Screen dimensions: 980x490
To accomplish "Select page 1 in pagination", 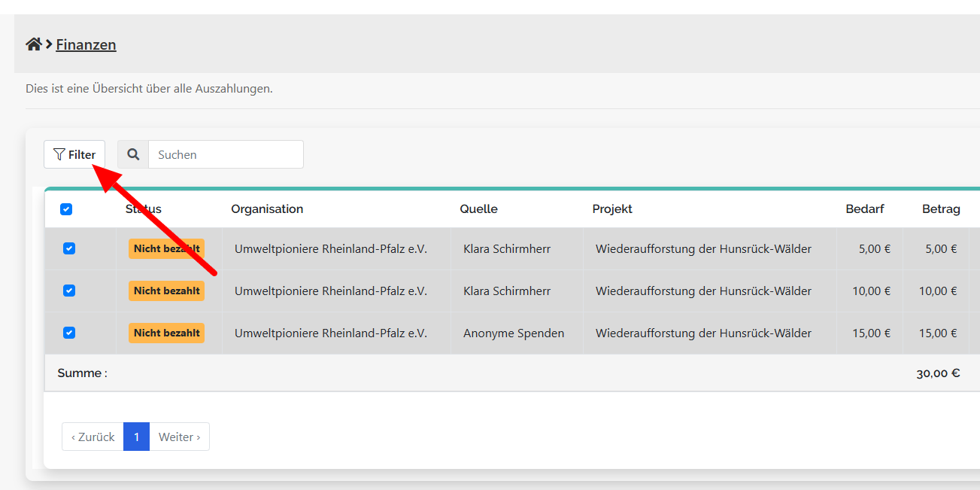I will tap(136, 437).
